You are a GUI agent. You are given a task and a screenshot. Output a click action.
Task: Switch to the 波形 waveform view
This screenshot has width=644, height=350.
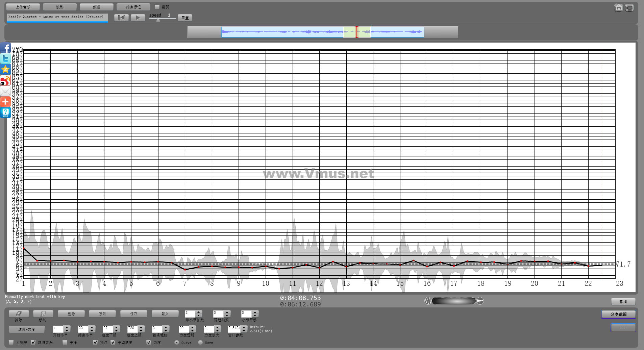pyautogui.click(x=60, y=7)
